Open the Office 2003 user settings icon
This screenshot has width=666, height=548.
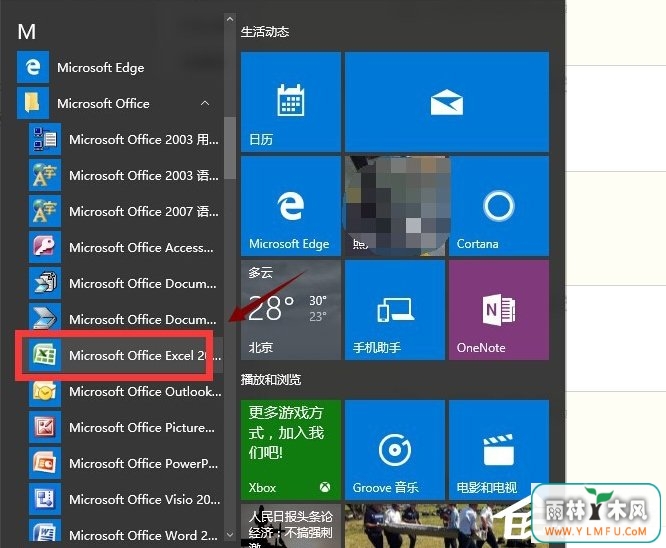click(x=45, y=139)
